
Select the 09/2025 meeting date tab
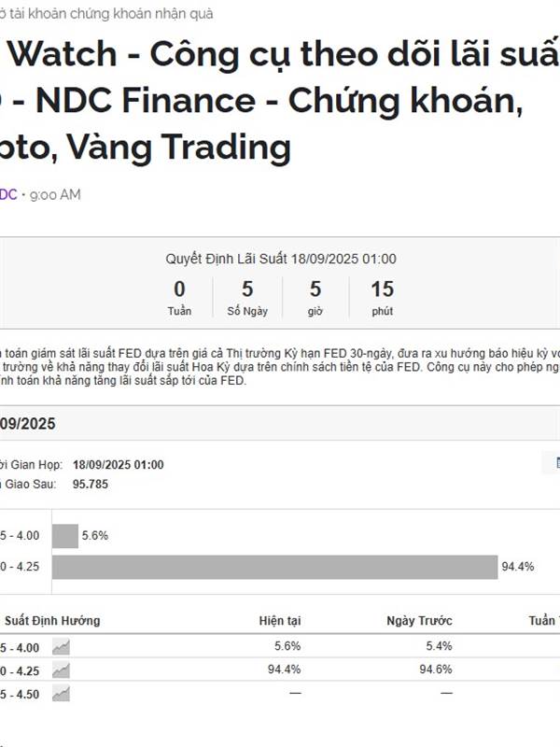coord(28,424)
